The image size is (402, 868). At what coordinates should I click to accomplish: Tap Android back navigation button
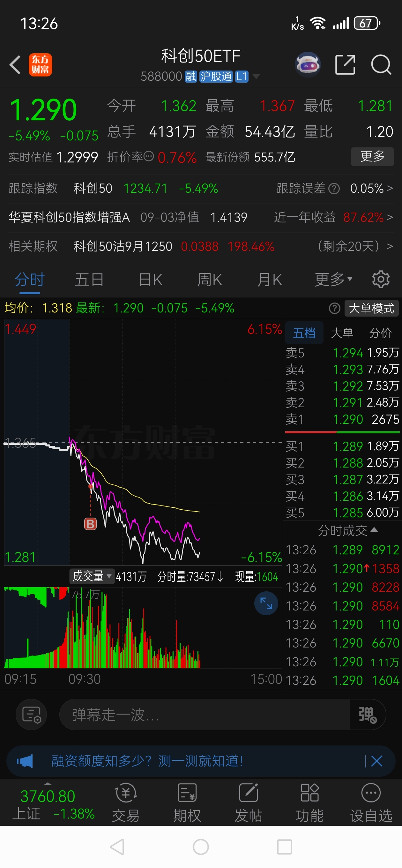click(117, 847)
